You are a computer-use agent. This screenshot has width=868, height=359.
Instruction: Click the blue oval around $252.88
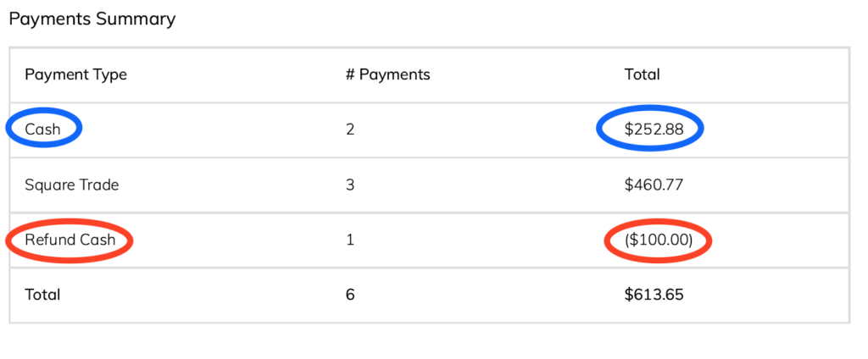[x=649, y=129]
